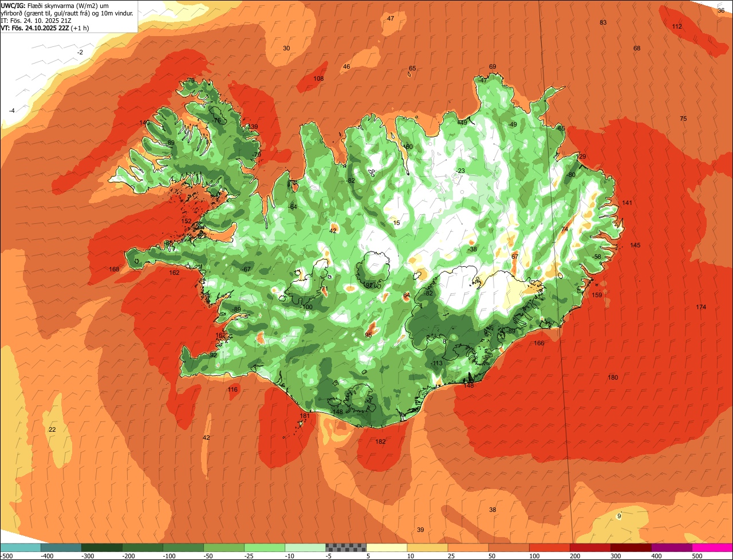The width and height of the screenshot is (733, 560).
Task: Click the 22 value on the map
Action: coord(52,429)
